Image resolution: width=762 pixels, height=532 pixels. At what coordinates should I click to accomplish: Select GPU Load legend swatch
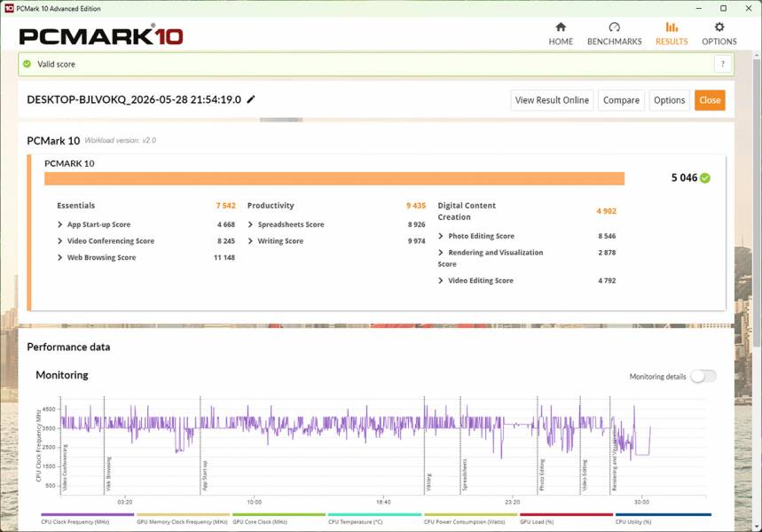(566, 514)
